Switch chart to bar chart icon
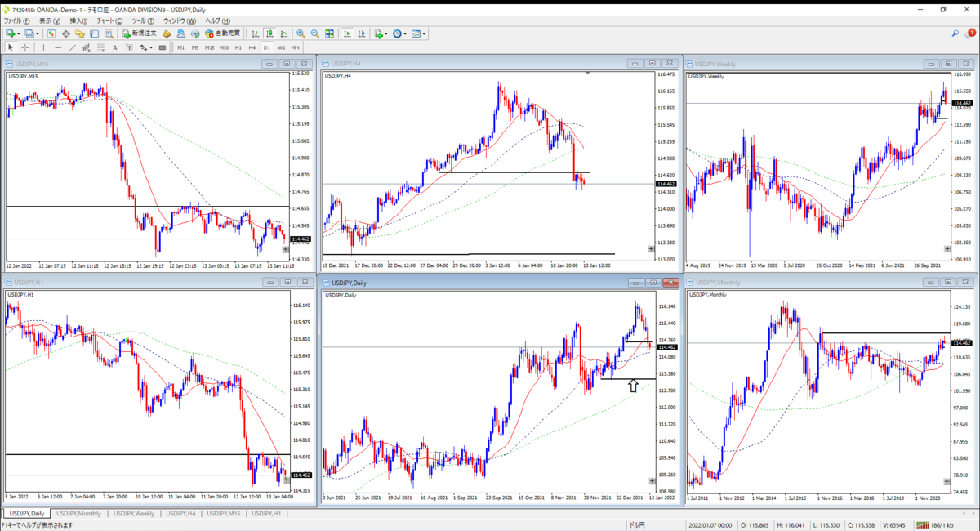This screenshot has height=531, width=980. [256, 33]
